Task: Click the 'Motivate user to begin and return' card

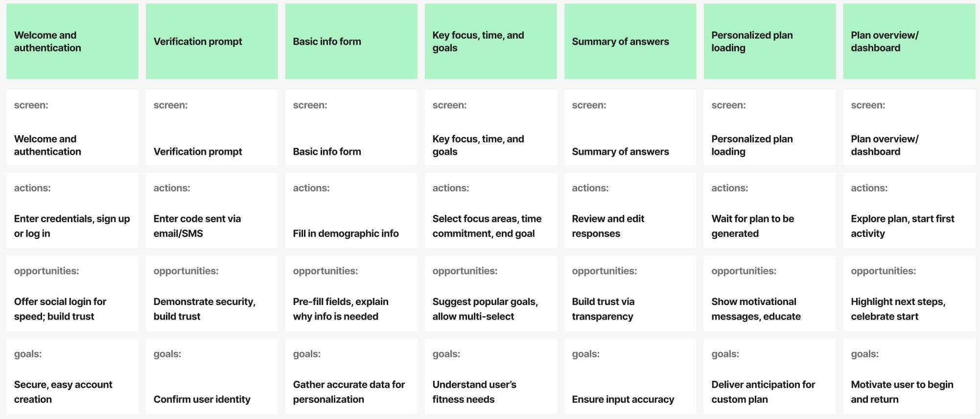Action: [x=909, y=376]
